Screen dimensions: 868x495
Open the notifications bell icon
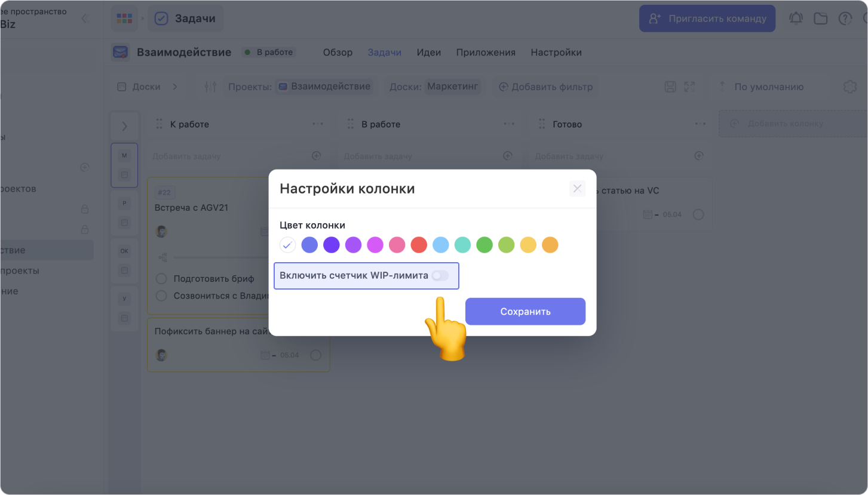[796, 19]
